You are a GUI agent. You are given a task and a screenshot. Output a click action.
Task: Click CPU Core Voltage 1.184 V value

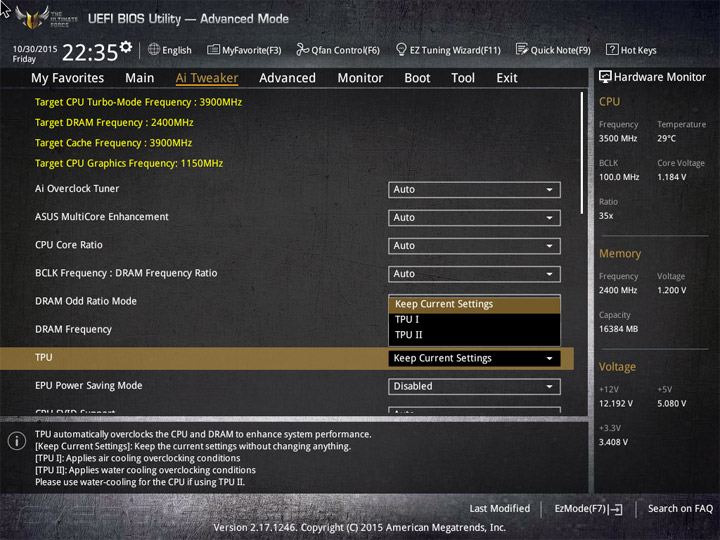pos(672,177)
